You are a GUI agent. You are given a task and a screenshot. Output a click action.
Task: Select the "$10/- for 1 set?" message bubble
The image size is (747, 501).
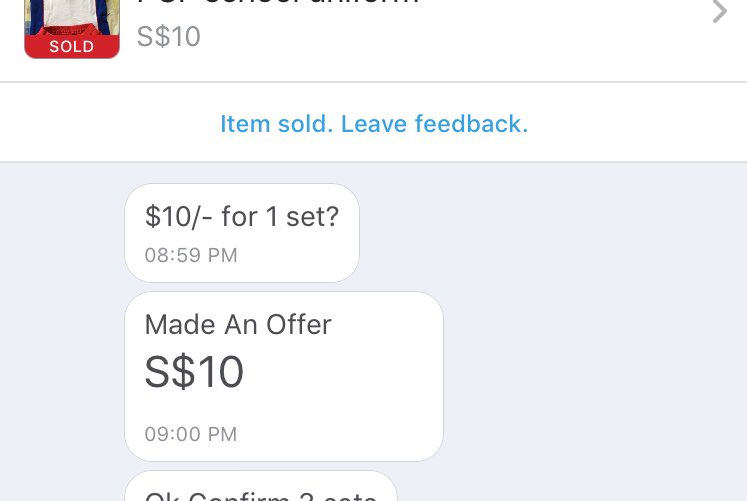tap(241, 232)
